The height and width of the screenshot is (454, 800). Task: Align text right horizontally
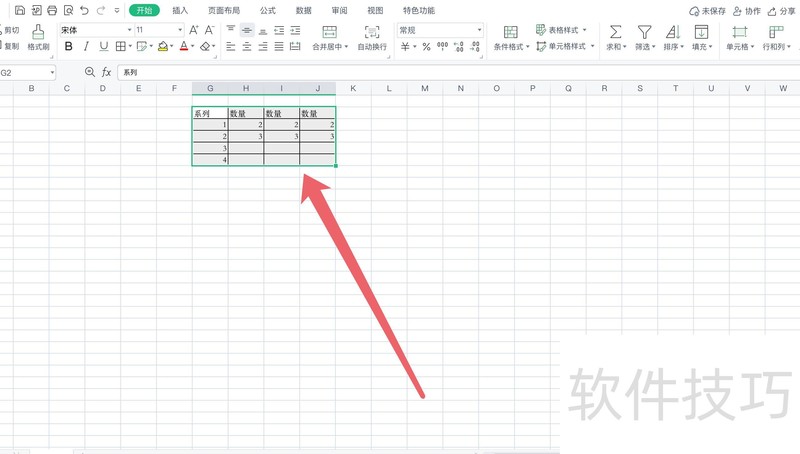263,46
